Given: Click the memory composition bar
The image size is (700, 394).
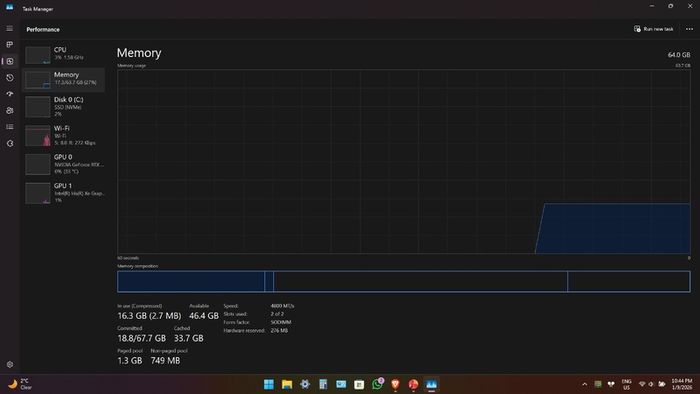Looking at the screenshot, I should tap(404, 282).
